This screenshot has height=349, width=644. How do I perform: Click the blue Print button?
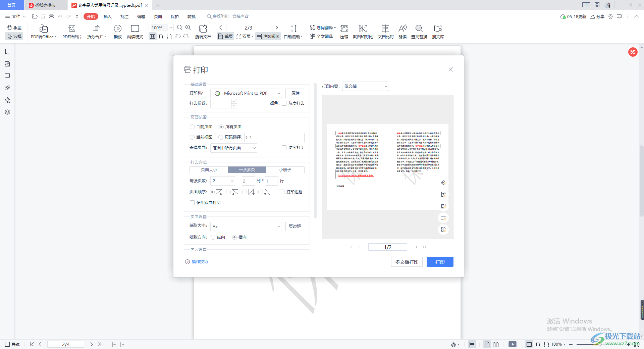[440, 262]
